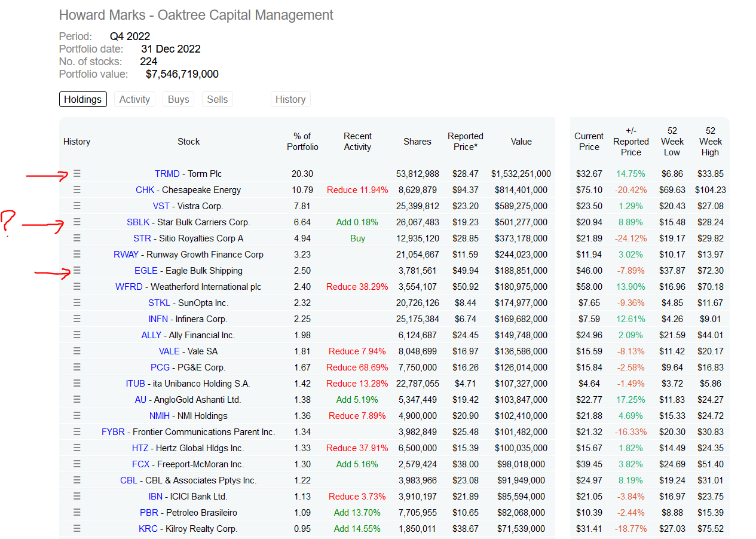Sort by % of Portfolio column header
Image resolution: width=756 pixels, height=539 pixels.
click(x=302, y=142)
